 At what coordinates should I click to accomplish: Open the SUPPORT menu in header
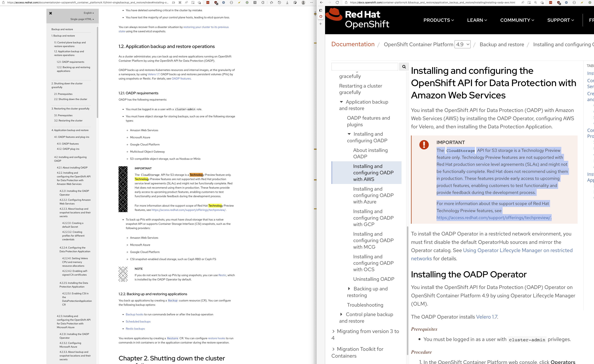560,20
